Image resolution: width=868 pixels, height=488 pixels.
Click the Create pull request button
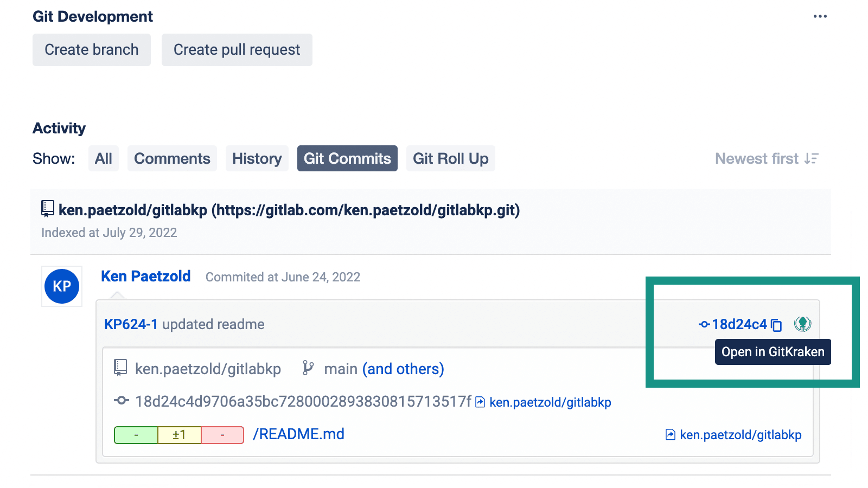click(237, 50)
